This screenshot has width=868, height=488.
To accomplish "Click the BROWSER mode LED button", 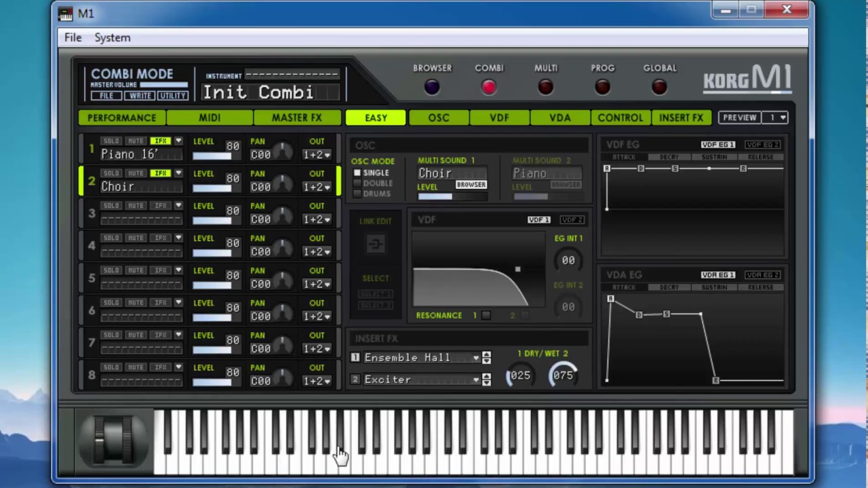I will (x=432, y=87).
